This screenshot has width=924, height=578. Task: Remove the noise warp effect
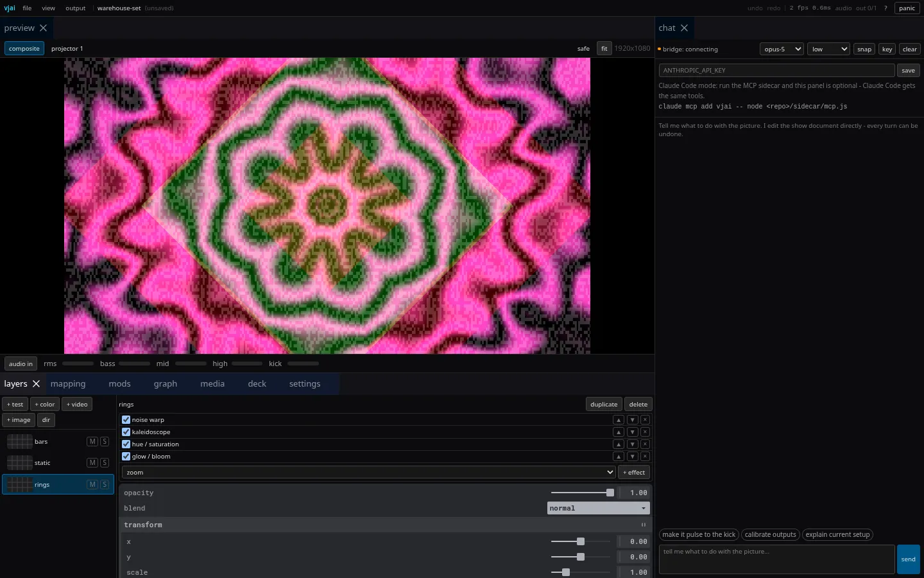646,420
